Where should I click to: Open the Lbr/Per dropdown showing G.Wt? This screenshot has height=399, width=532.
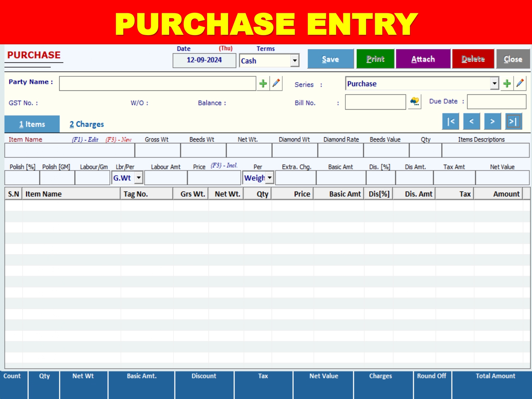pyautogui.click(x=139, y=178)
